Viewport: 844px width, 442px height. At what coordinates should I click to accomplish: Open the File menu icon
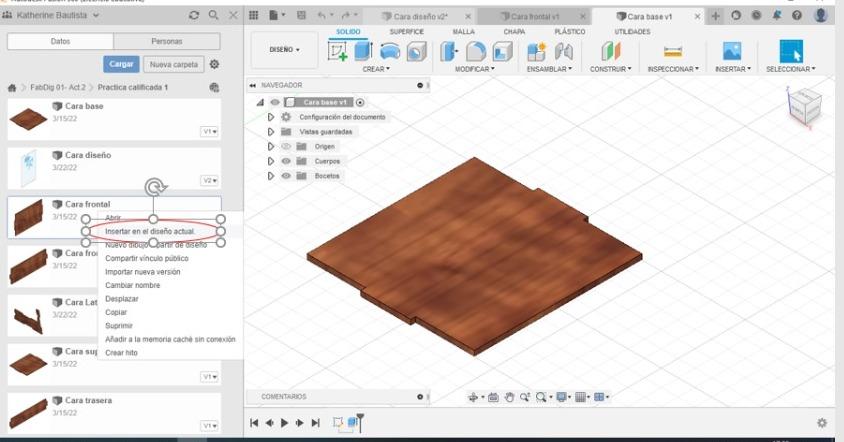(x=277, y=16)
